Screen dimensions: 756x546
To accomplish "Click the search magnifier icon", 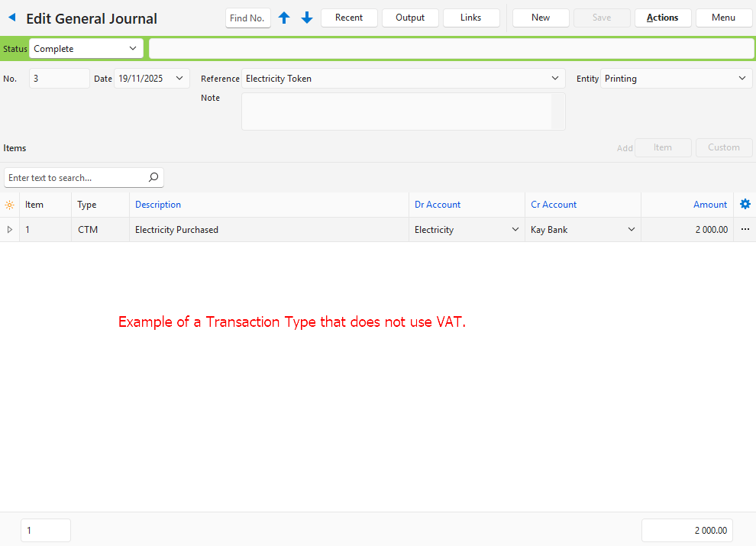I will 153,177.
